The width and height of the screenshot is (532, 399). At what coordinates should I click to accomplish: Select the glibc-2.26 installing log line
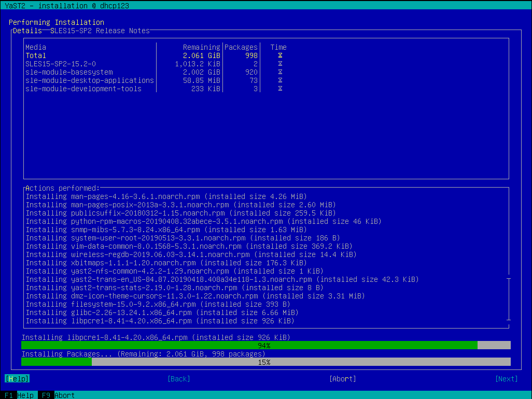click(x=162, y=312)
